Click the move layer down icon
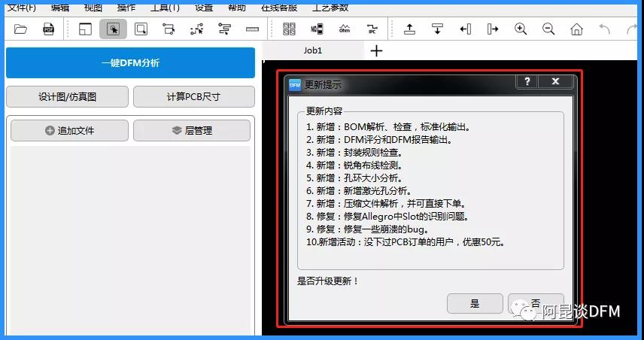The image size is (644, 340). (437, 29)
